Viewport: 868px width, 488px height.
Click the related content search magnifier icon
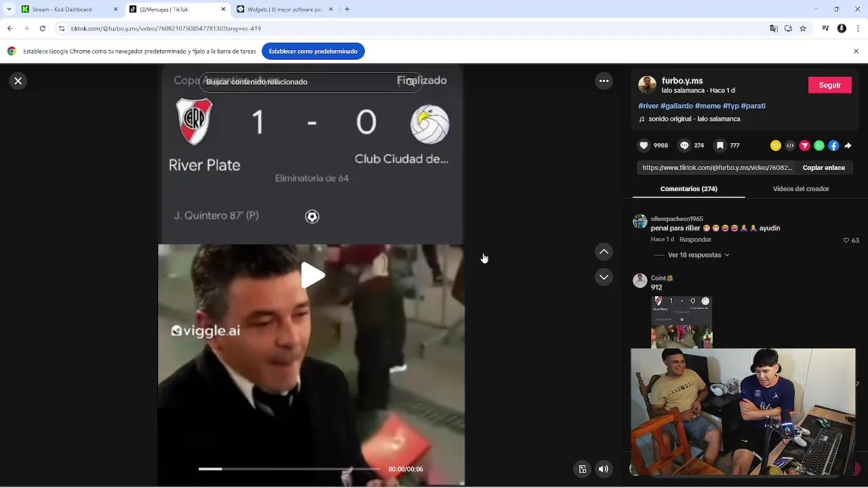[411, 82]
